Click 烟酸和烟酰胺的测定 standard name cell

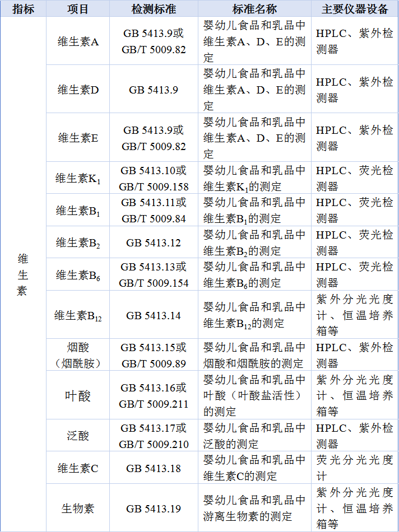(254, 355)
